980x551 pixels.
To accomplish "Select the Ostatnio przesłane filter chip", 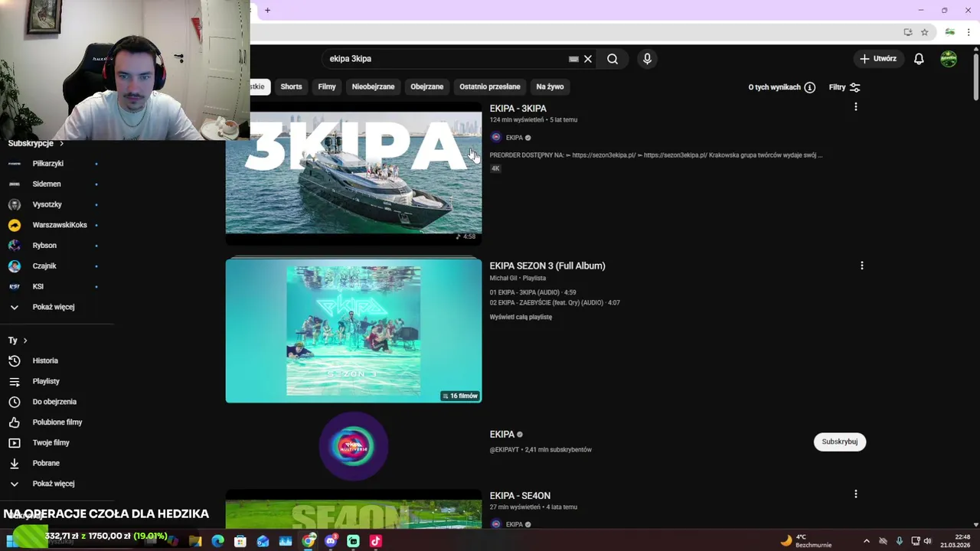I will coord(489,86).
